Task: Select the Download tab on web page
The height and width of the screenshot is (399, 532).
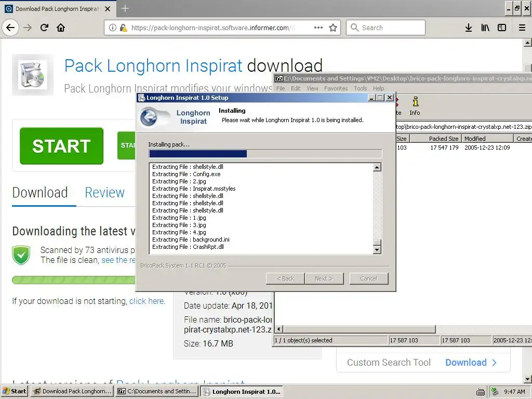Action: point(40,192)
